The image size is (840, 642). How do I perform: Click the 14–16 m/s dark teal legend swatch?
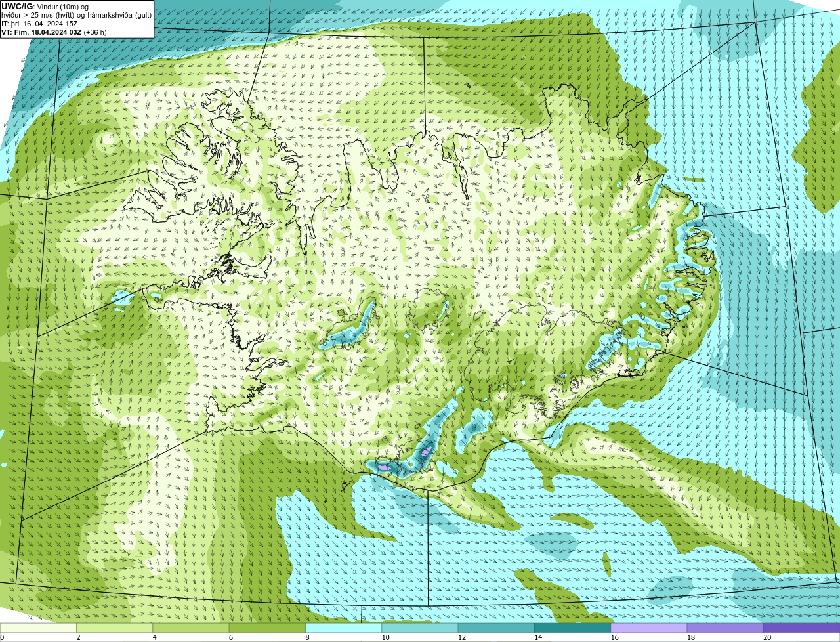572,628
